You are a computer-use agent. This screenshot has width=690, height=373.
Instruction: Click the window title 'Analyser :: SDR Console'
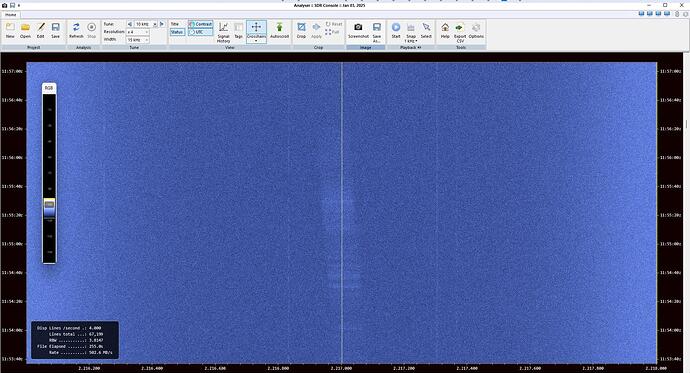pyautogui.click(x=329, y=5)
